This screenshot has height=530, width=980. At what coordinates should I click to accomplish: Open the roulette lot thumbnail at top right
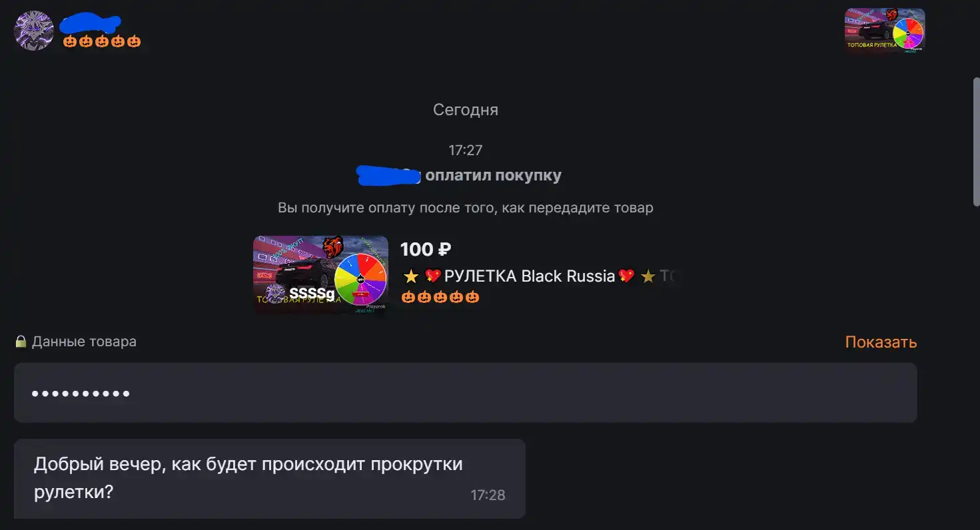[885, 30]
